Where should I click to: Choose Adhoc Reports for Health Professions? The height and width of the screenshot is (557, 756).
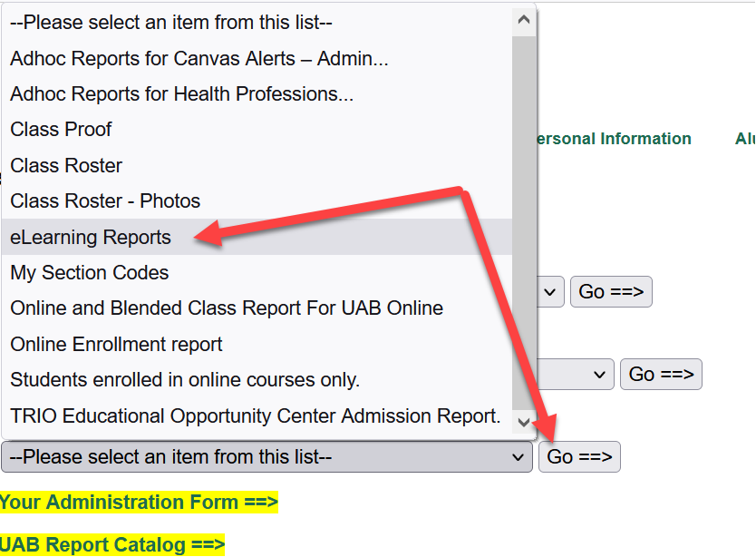181,94
